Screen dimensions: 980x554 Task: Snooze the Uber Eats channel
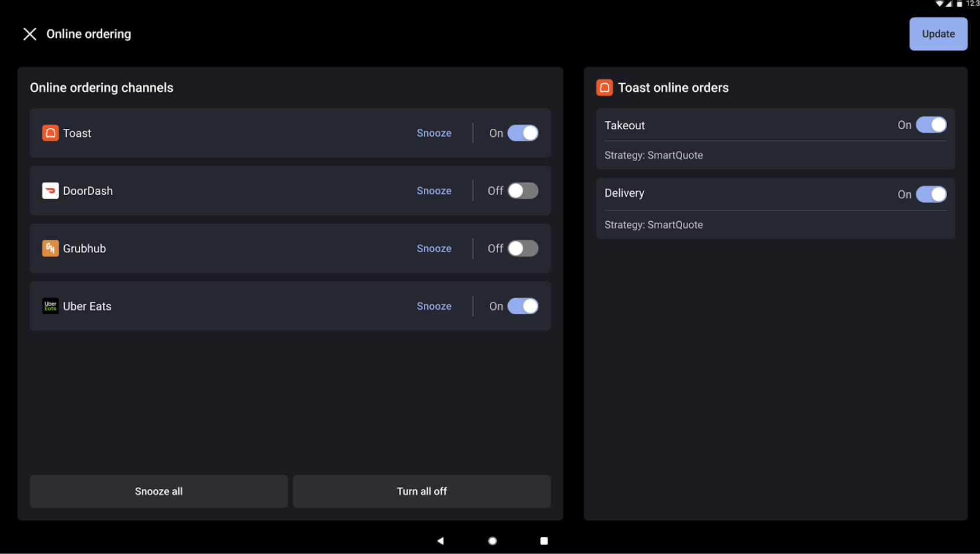click(434, 306)
